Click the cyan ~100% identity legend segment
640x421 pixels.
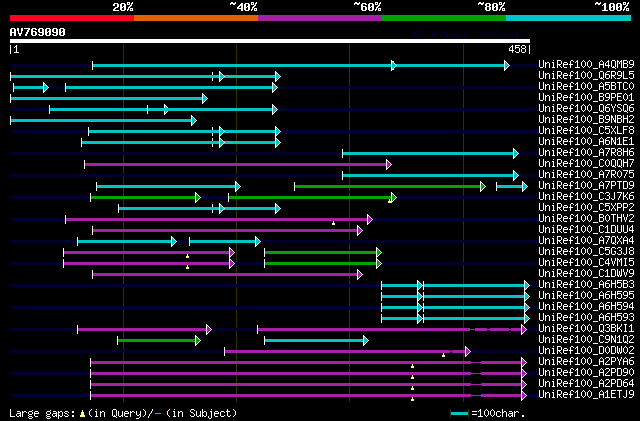coord(569,18)
